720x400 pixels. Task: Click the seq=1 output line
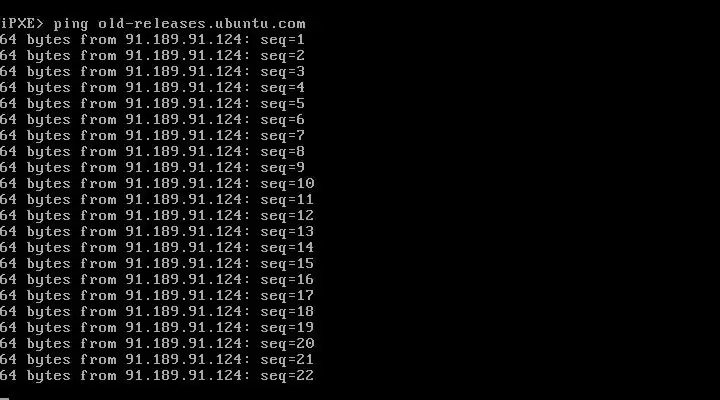(x=152, y=40)
